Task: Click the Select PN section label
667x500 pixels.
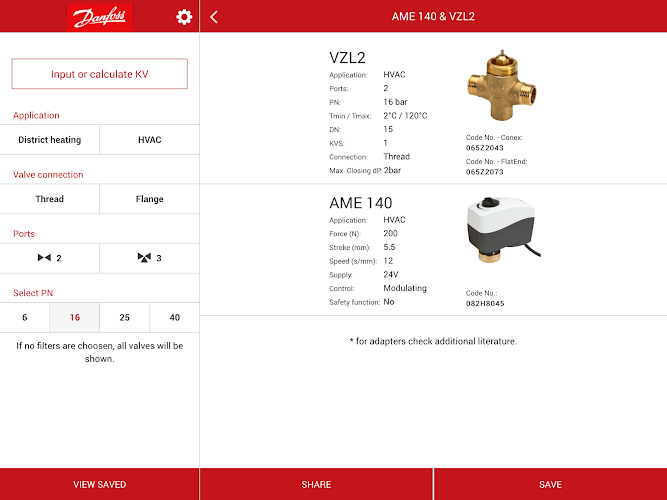Action: 33,293
